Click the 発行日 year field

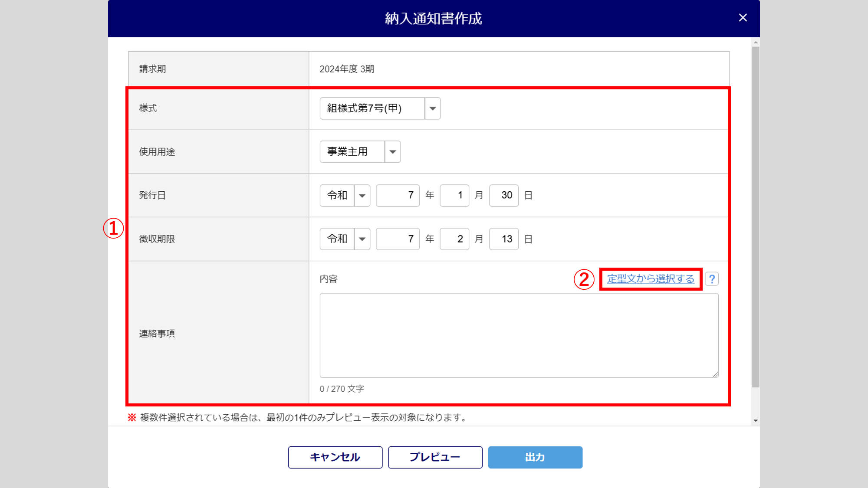point(398,196)
